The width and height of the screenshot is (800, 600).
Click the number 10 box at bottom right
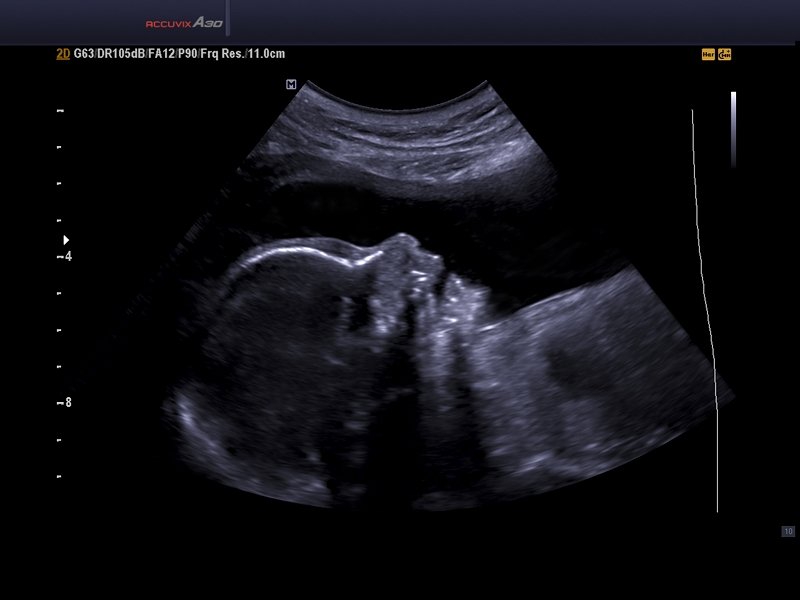(788, 532)
